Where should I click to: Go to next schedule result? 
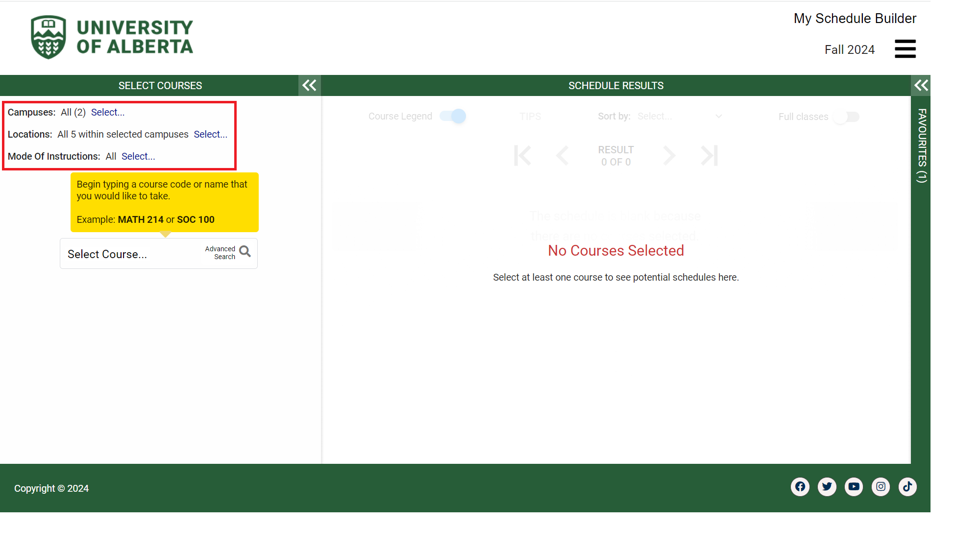coord(669,156)
